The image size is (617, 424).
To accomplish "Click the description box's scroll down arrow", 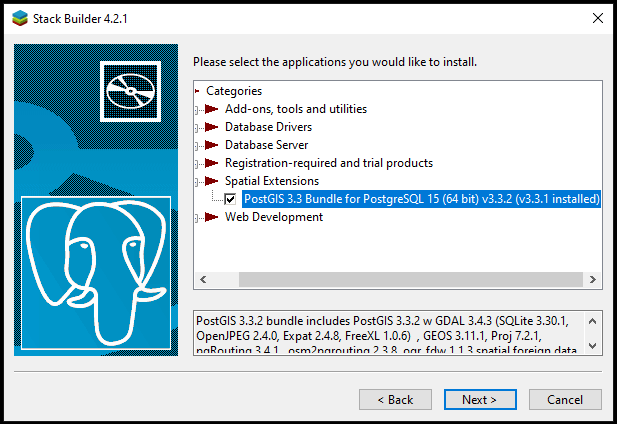I will (x=593, y=346).
